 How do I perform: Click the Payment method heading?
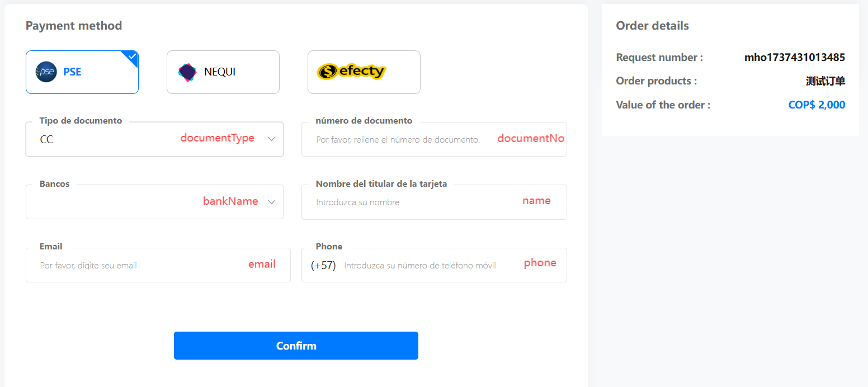point(74,26)
